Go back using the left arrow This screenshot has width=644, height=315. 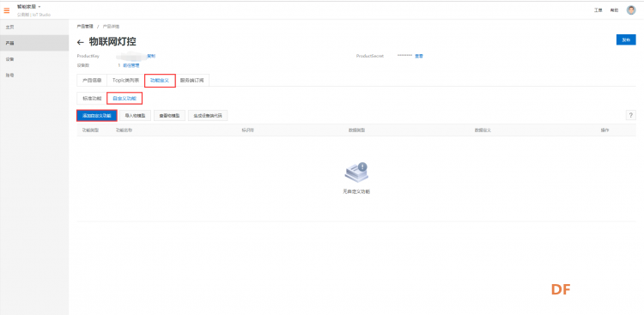point(81,42)
